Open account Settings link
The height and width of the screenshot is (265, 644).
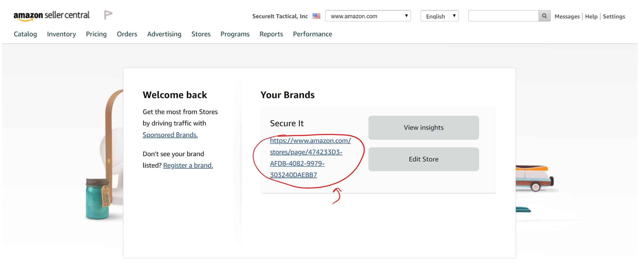(x=614, y=16)
